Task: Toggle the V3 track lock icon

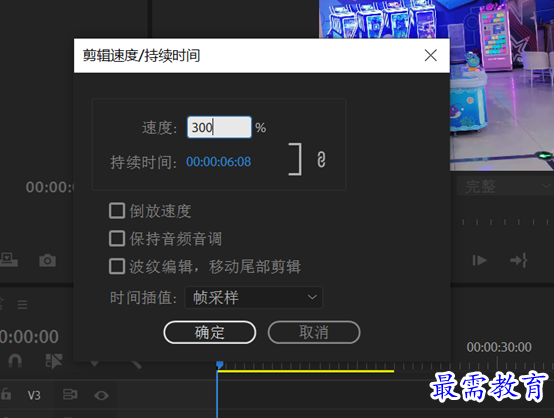Action: pos(6,394)
